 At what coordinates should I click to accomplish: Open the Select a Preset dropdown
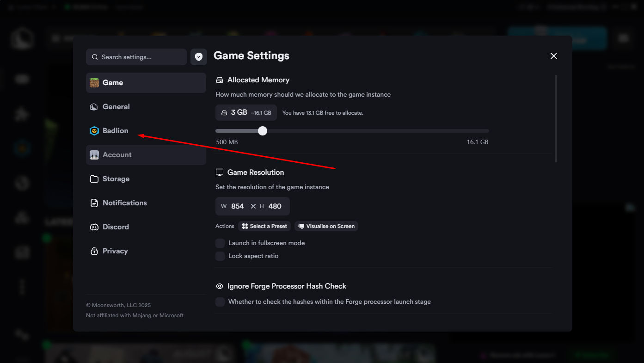[264, 226]
